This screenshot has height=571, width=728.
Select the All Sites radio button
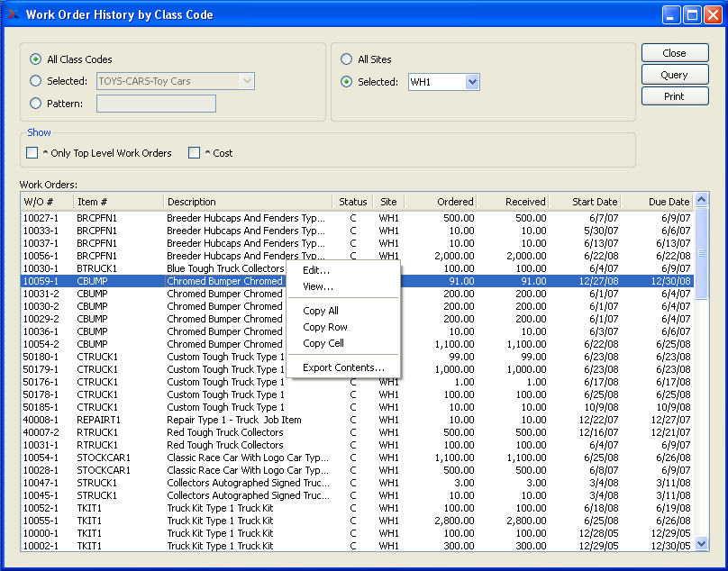click(347, 59)
